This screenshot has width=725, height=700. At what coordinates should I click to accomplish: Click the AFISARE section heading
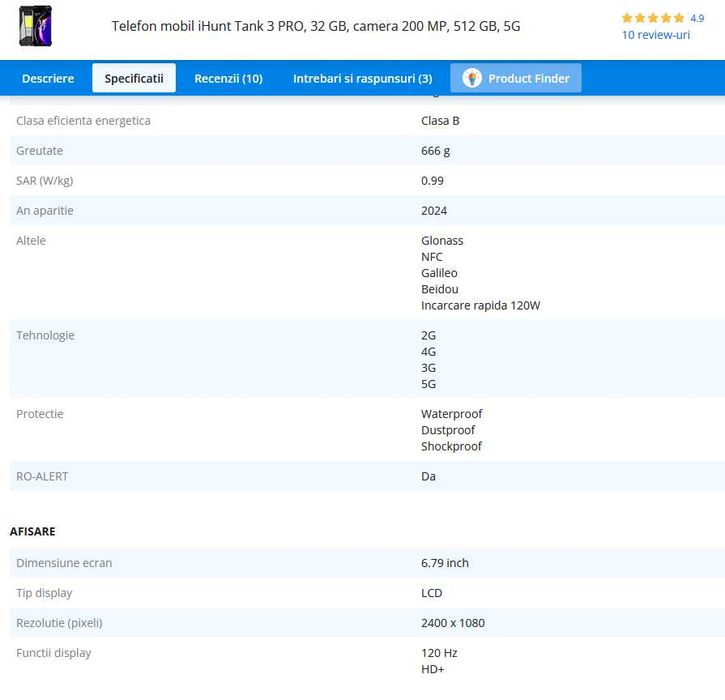32,531
